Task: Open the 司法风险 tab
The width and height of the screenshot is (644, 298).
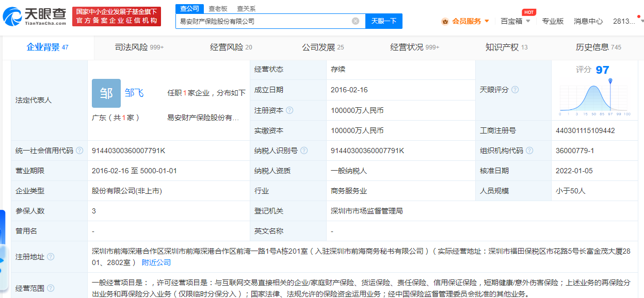Action: 139,47
